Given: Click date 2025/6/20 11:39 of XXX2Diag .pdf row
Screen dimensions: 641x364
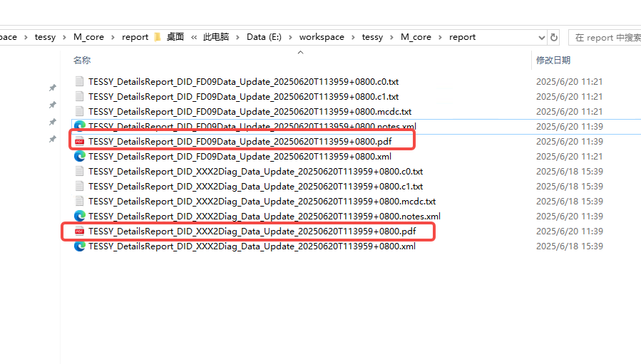Looking at the screenshot, I should click(x=570, y=232).
